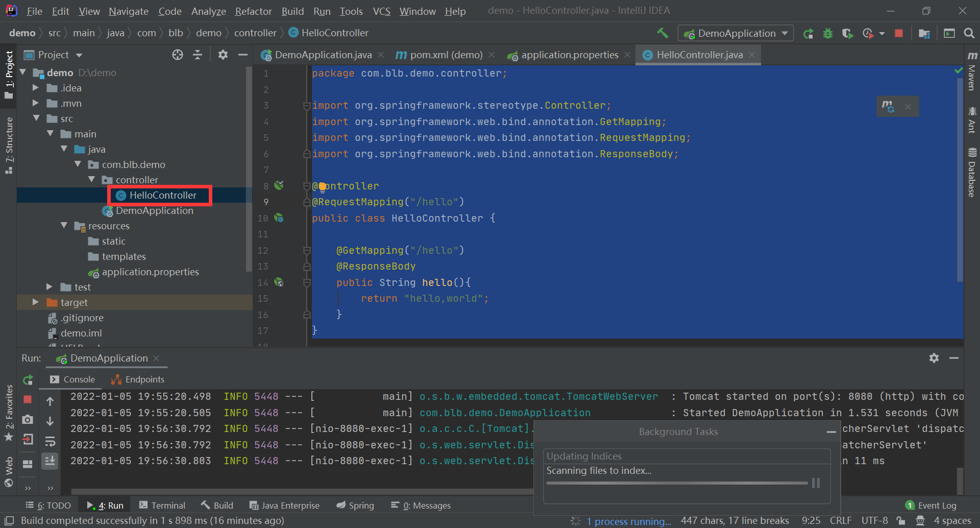Toggle tool window bars at bottom-left corner
Image resolution: width=980 pixels, height=528 pixels.
pyautogui.click(x=9, y=521)
